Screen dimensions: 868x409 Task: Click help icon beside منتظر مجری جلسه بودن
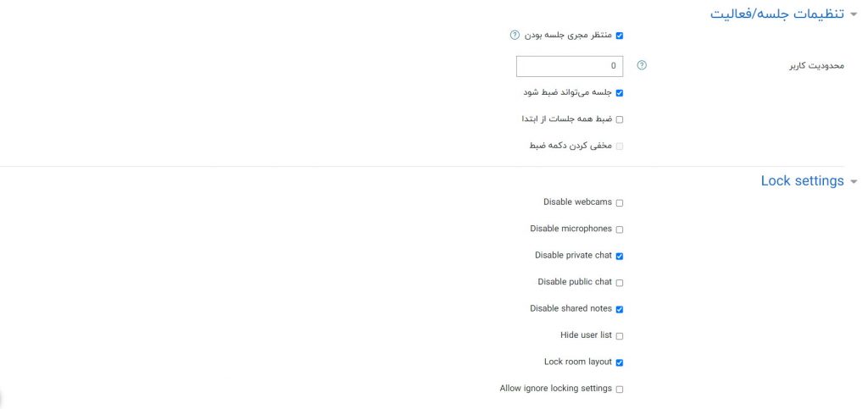(x=515, y=36)
